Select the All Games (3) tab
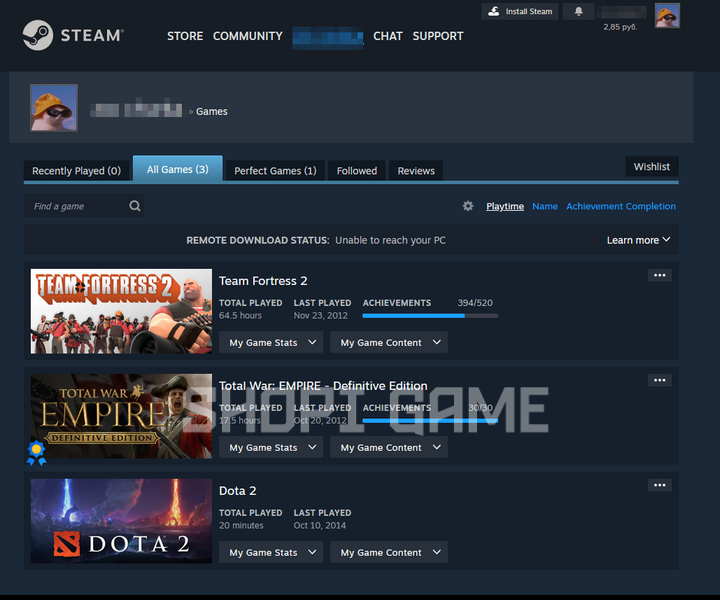 [178, 168]
